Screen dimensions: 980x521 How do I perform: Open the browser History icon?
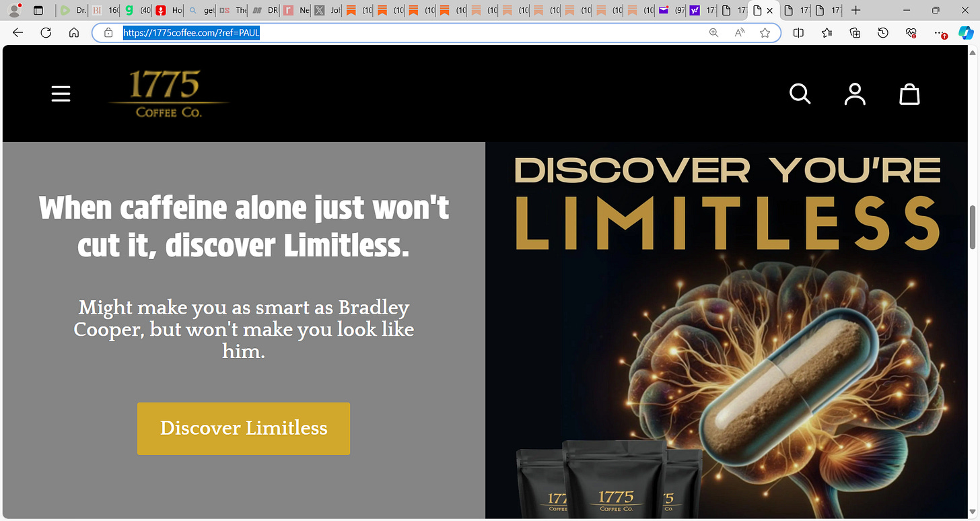(883, 32)
